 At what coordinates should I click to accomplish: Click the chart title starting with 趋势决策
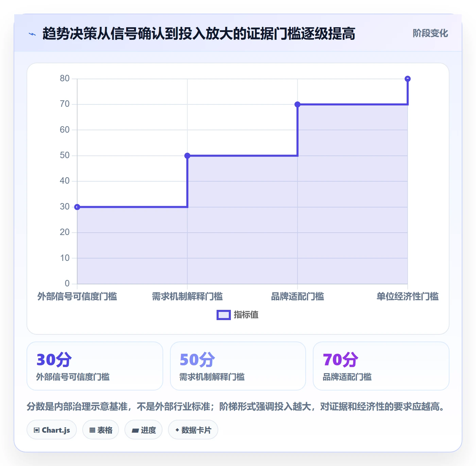point(199,34)
